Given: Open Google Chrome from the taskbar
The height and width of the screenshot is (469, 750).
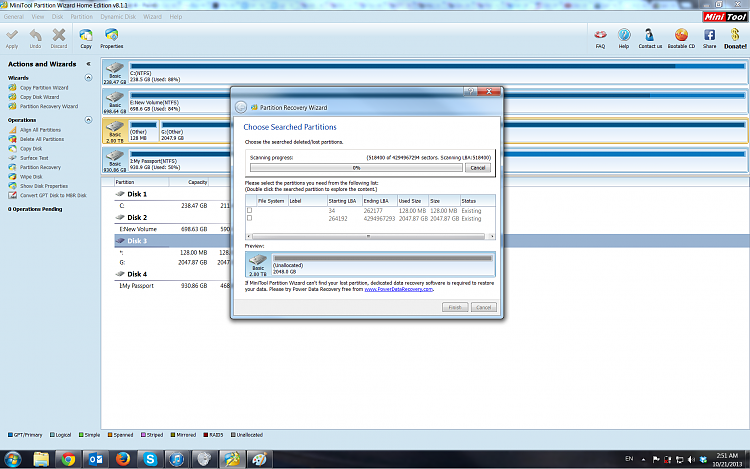Looking at the screenshot, I should (x=68, y=459).
